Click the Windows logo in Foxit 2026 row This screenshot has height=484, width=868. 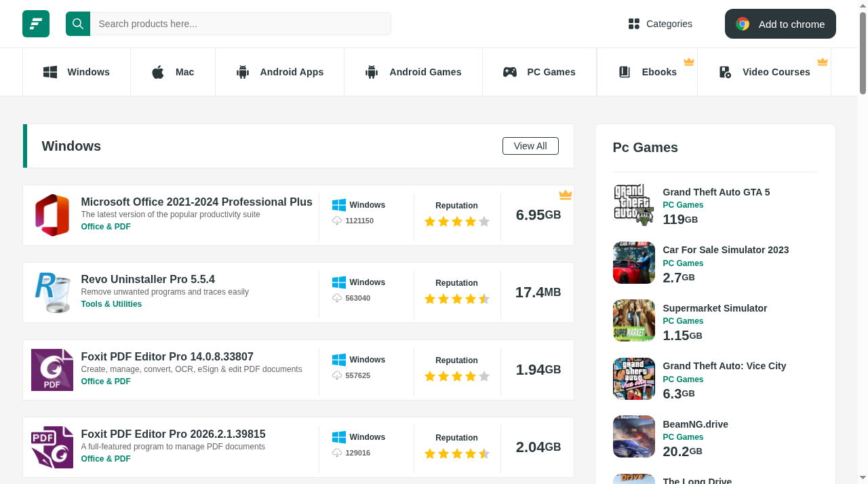pos(339,437)
